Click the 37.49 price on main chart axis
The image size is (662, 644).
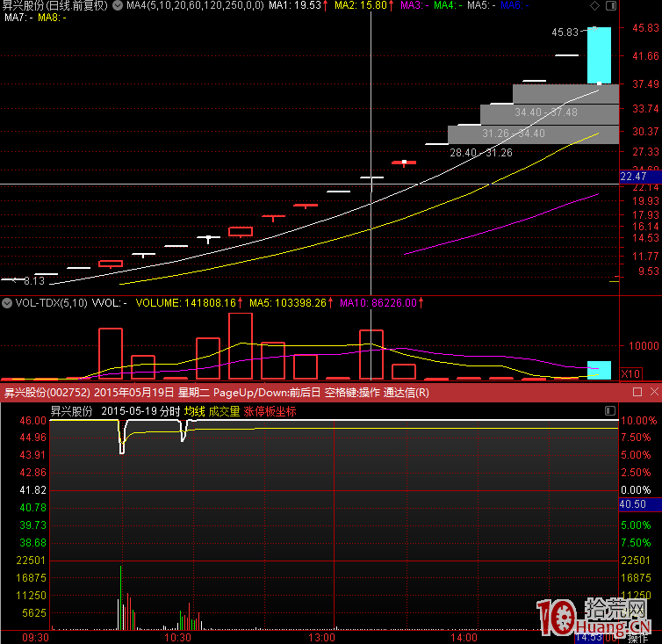pyautogui.click(x=645, y=84)
